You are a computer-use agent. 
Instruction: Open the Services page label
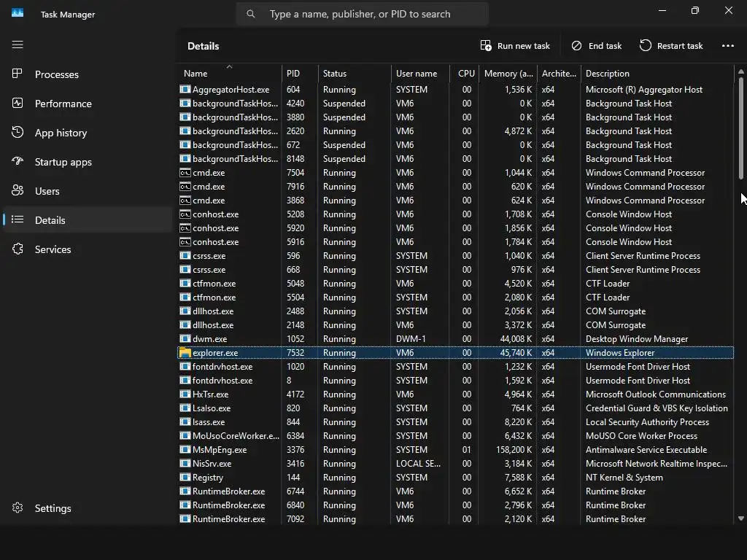(x=53, y=249)
